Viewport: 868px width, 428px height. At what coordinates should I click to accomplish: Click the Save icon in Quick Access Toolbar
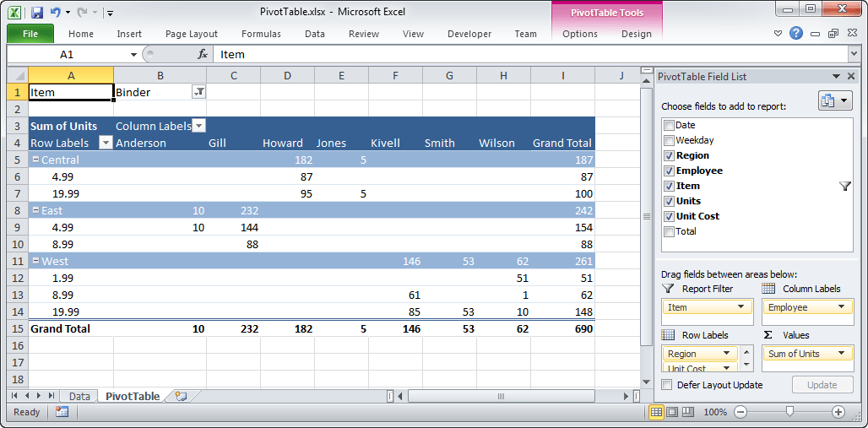click(x=36, y=12)
